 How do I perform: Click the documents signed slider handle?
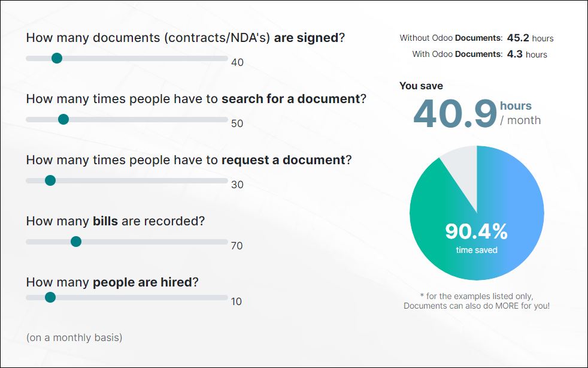click(x=57, y=58)
